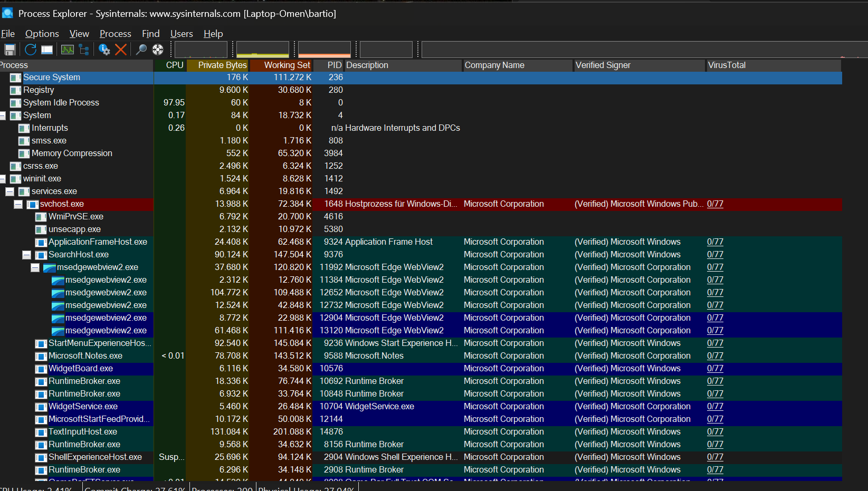Toggle the lower pane window icon

pyautogui.click(x=47, y=50)
